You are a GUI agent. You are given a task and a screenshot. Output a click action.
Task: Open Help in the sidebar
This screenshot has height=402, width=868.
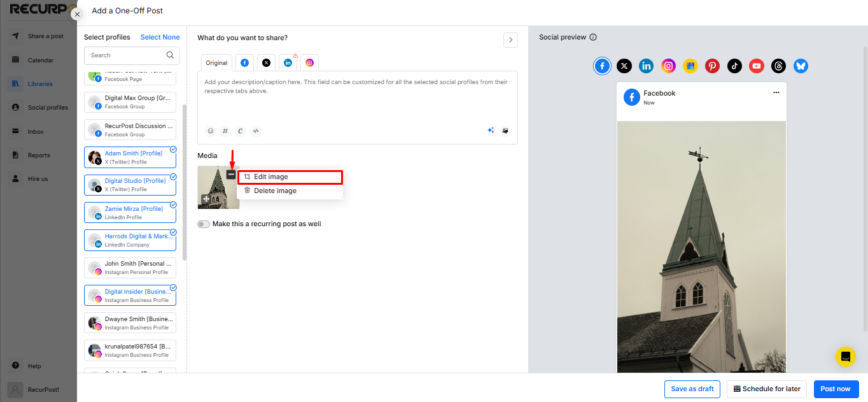point(27,366)
